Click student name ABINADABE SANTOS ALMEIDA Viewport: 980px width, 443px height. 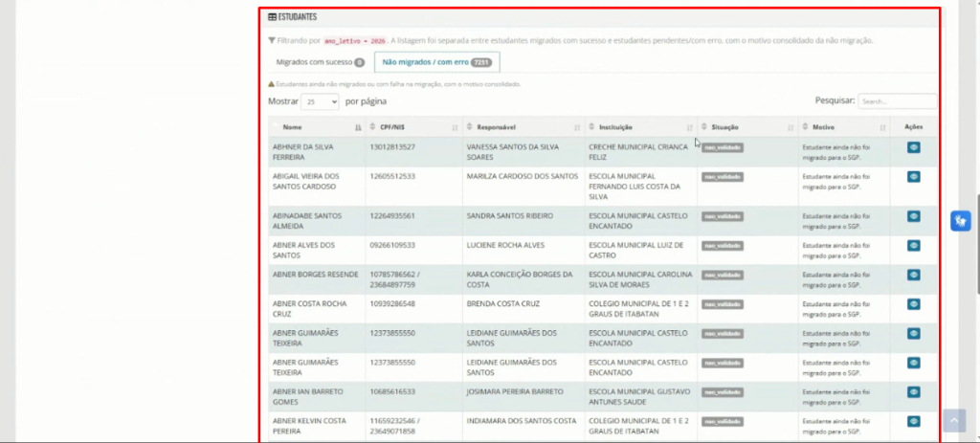[307, 221]
